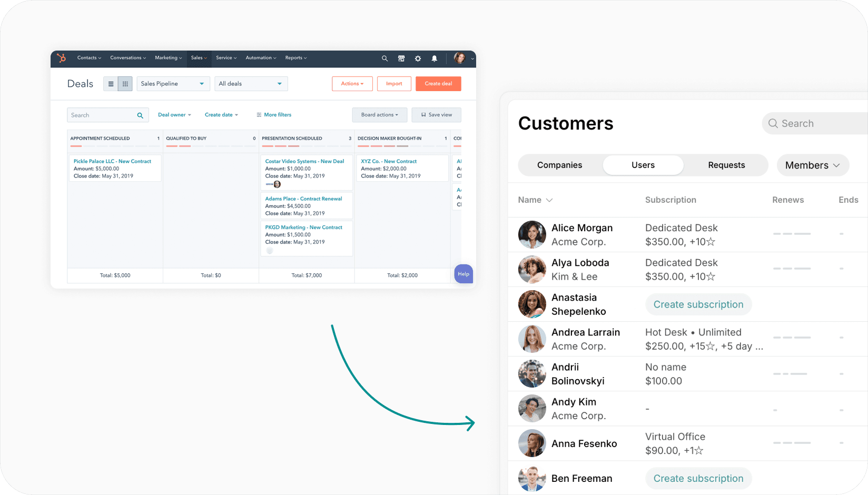Select the board view grid icon
Viewport: 868px width, 495px height.
pos(125,83)
